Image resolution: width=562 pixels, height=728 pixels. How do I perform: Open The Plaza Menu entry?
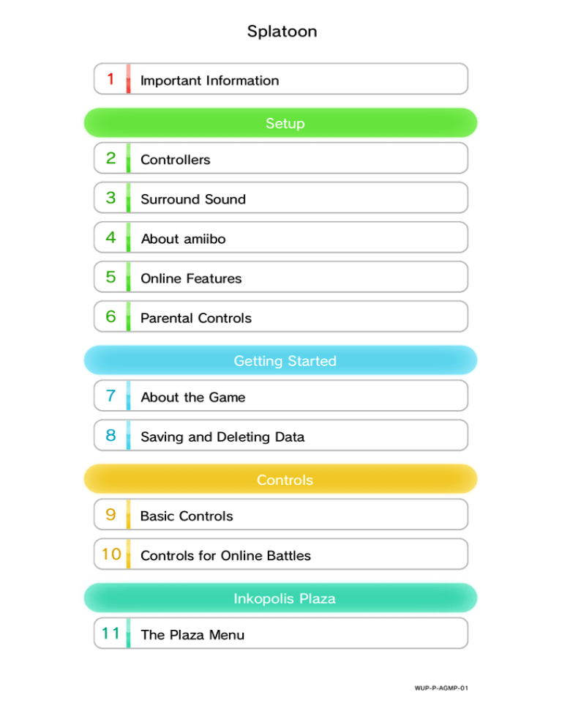281,634
